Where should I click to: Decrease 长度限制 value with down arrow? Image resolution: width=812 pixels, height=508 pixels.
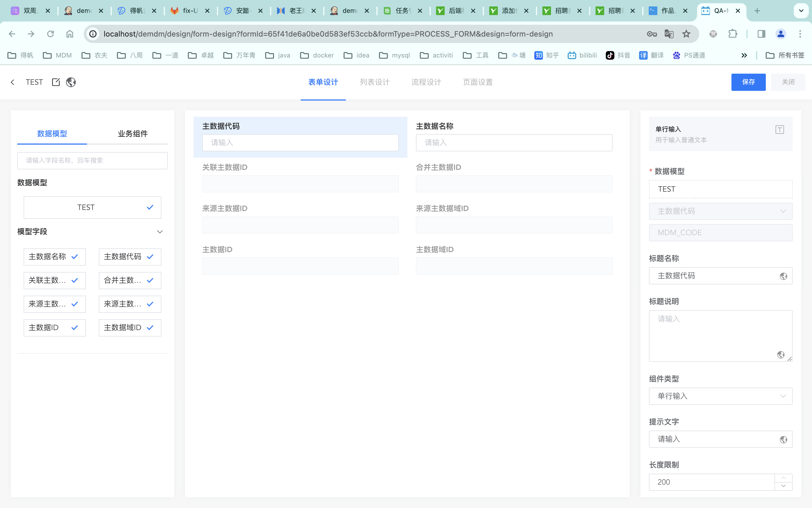point(784,486)
